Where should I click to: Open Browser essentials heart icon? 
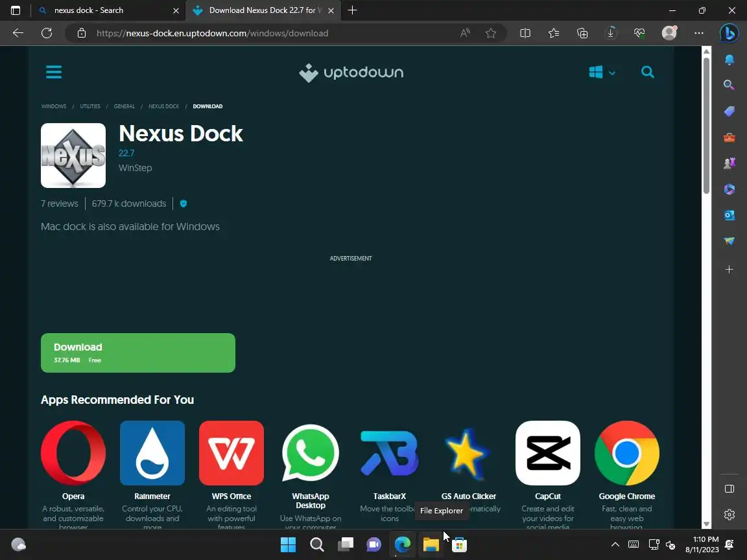point(639,33)
